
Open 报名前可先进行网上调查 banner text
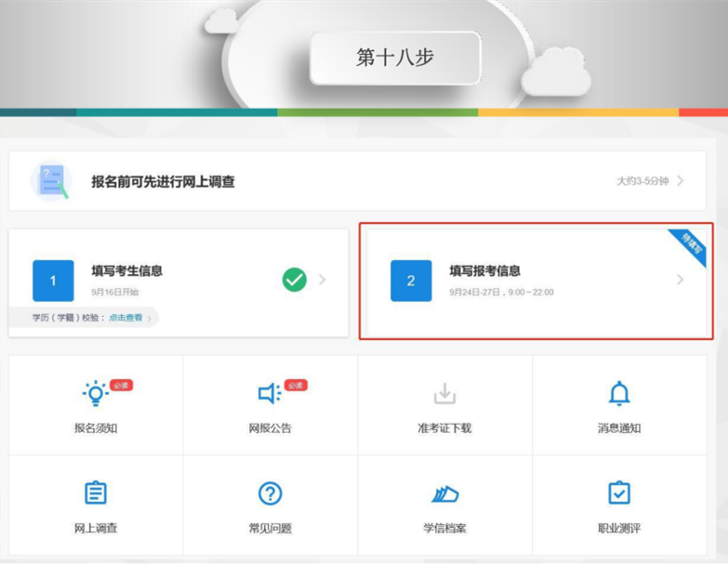(x=163, y=182)
